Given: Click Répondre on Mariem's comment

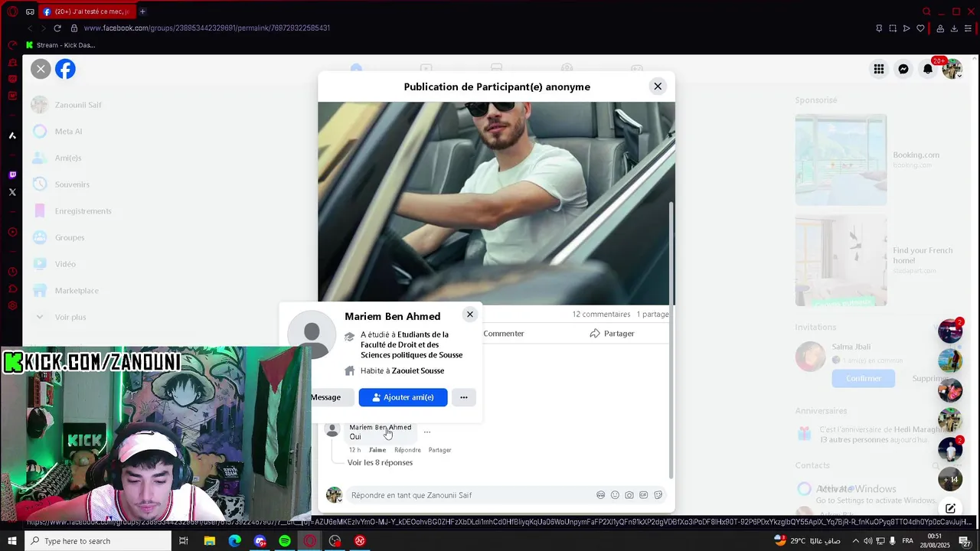Looking at the screenshot, I should (407, 450).
